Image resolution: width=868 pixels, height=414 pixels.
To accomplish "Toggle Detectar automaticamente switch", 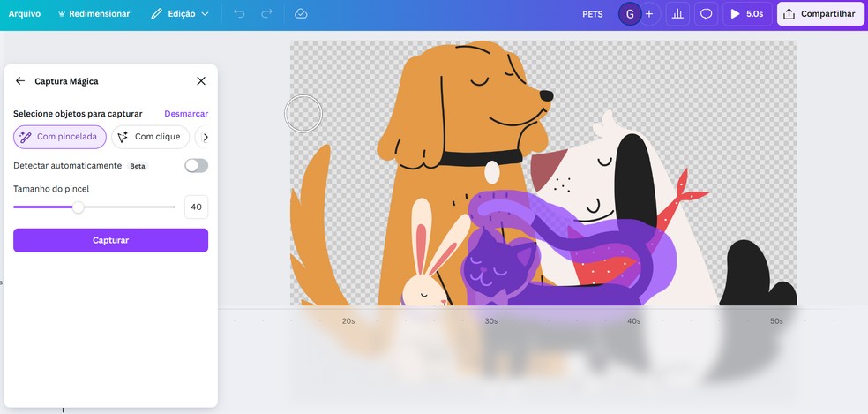I will click(x=196, y=166).
